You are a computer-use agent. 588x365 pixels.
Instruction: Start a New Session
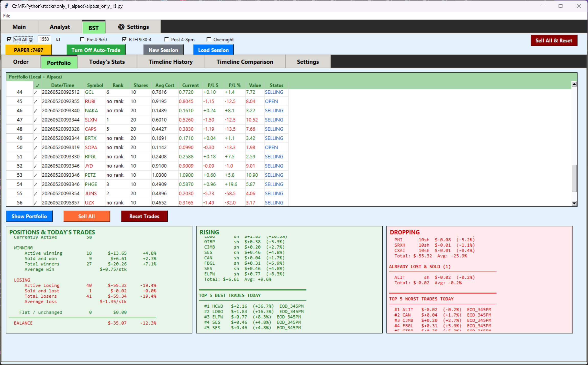pyautogui.click(x=163, y=50)
